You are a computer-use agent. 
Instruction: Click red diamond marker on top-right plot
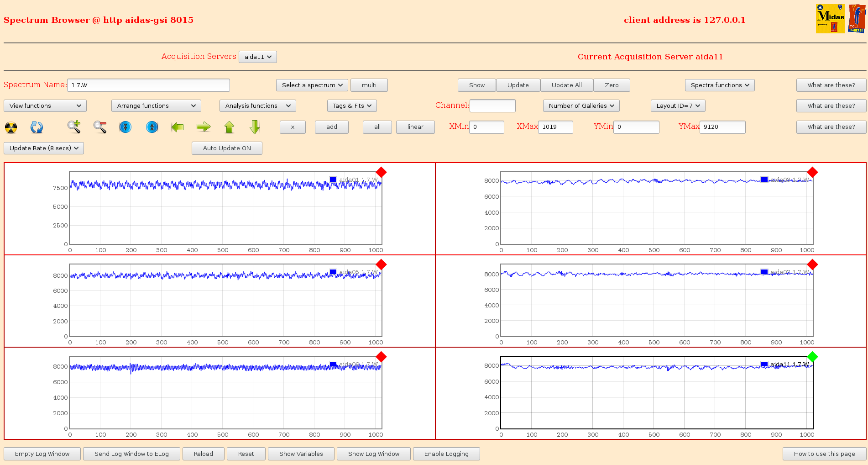(812, 172)
